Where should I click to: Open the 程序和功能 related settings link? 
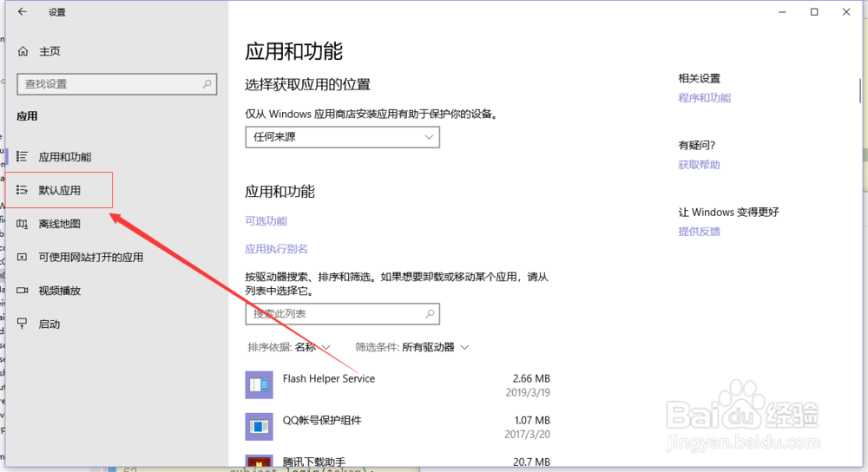pos(705,98)
